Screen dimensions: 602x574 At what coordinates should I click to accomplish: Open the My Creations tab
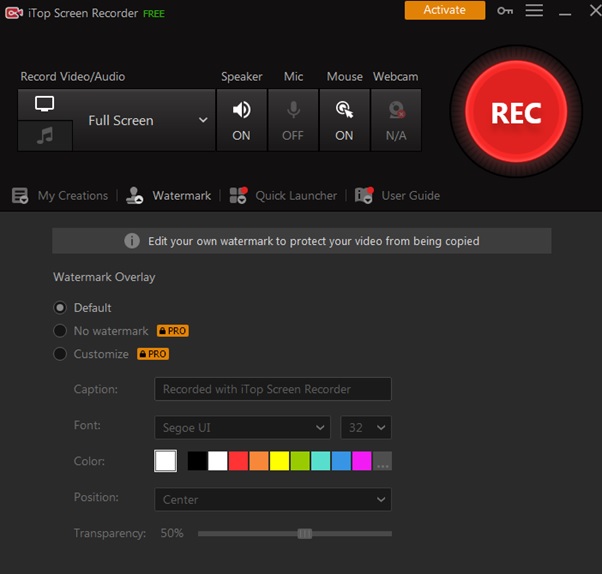click(x=60, y=195)
